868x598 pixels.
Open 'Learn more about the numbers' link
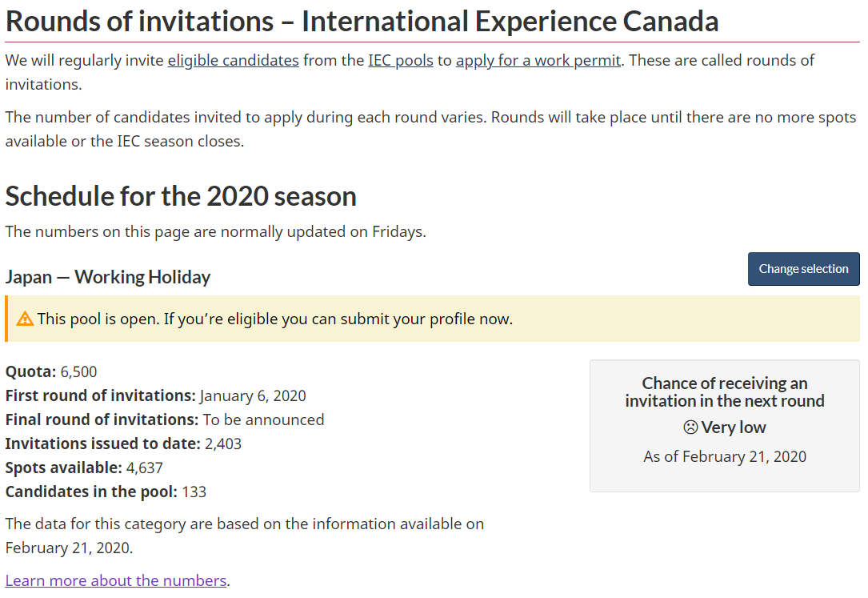(x=116, y=580)
